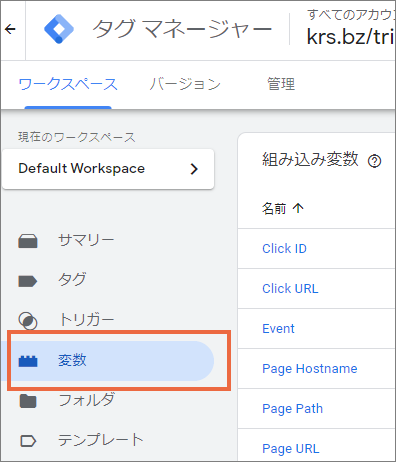The width and height of the screenshot is (396, 462).
Task: Click the タグ label icon
Action: coord(28,281)
